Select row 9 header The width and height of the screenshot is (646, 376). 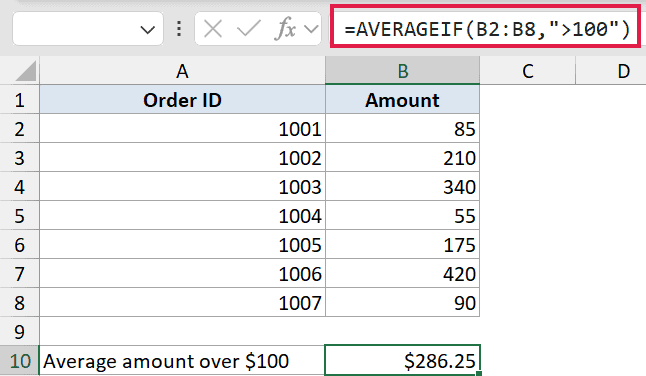(19, 331)
